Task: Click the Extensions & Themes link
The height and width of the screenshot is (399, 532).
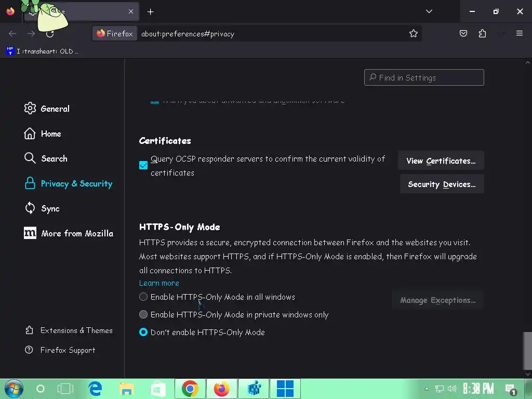Action: pyautogui.click(x=69, y=330)
